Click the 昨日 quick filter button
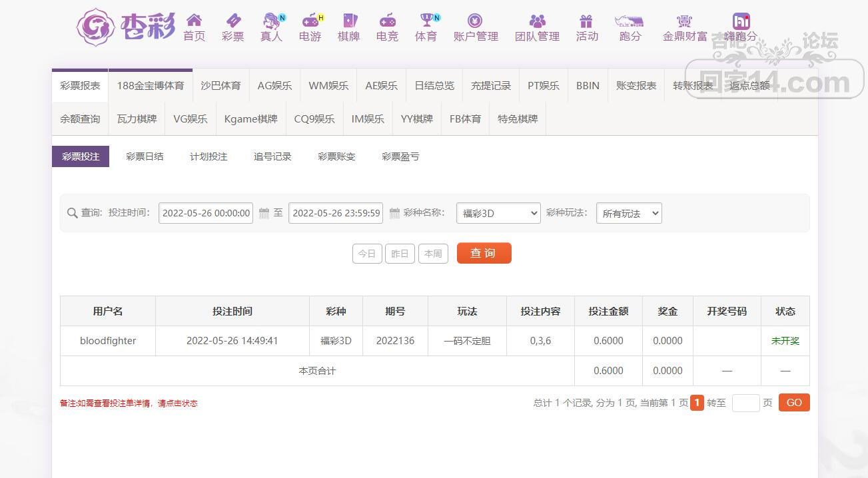 [x=400, y=254]
